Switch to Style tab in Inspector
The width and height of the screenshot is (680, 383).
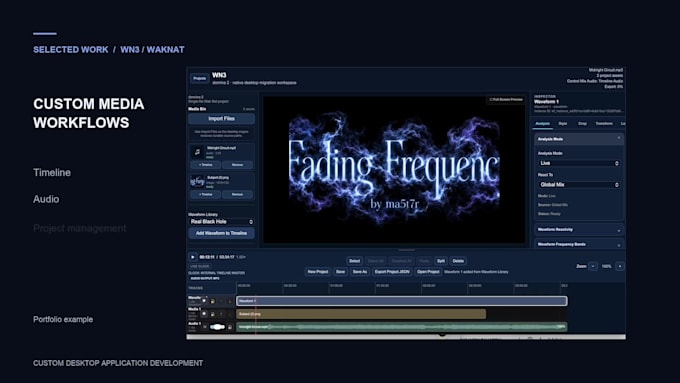click(x=563, y=124)
